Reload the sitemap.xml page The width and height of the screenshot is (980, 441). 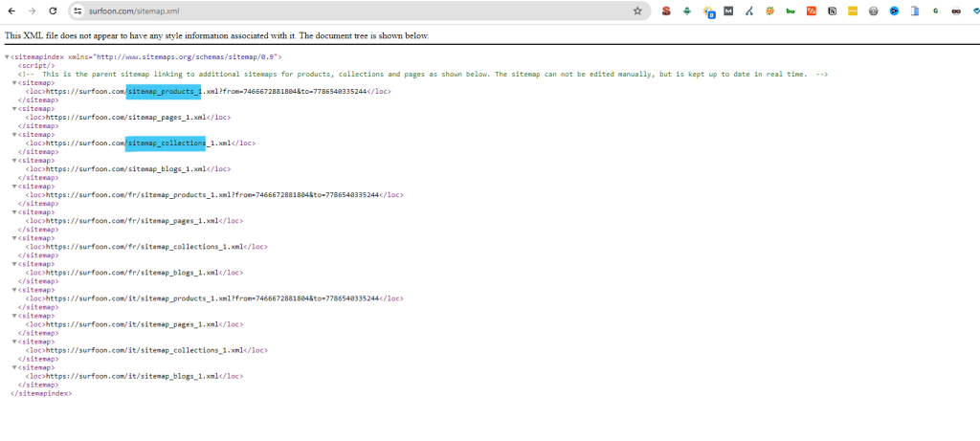coord(53,11)
